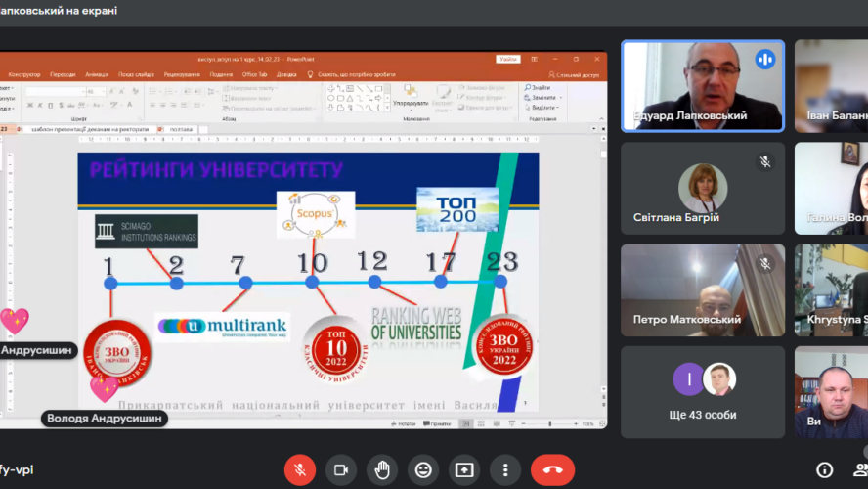Open the three-dot more options menu
Screen dimensions: 868x489
(x=504, y=469)
